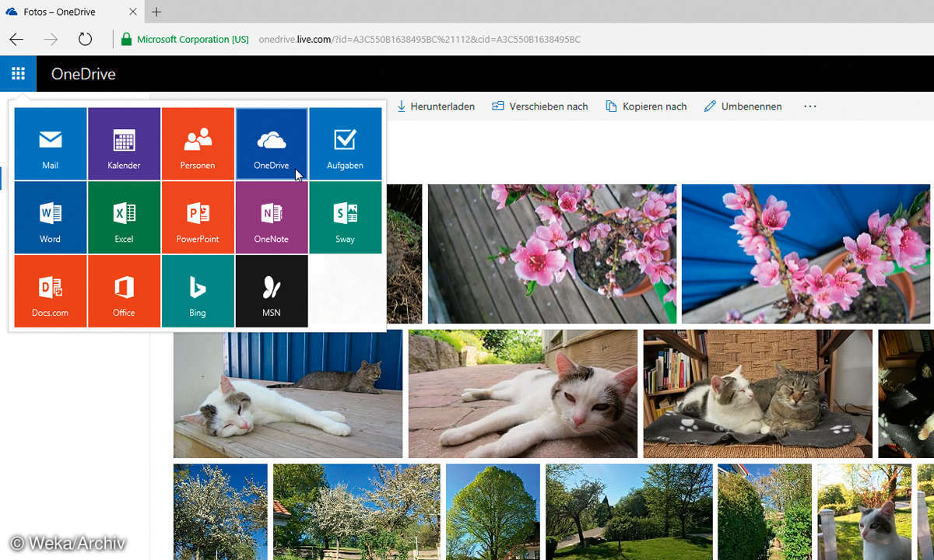Launch Word from the app launcher
The height and width of the screenshot is (560, 934).
pyautogui.click(x=51, y=218)
